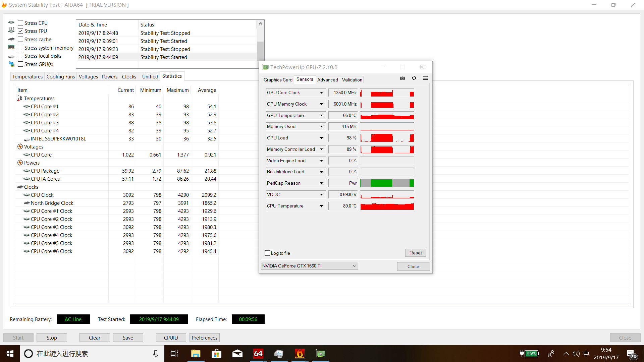Click the GPU-Z screenshot camera icon

point(402,78)
